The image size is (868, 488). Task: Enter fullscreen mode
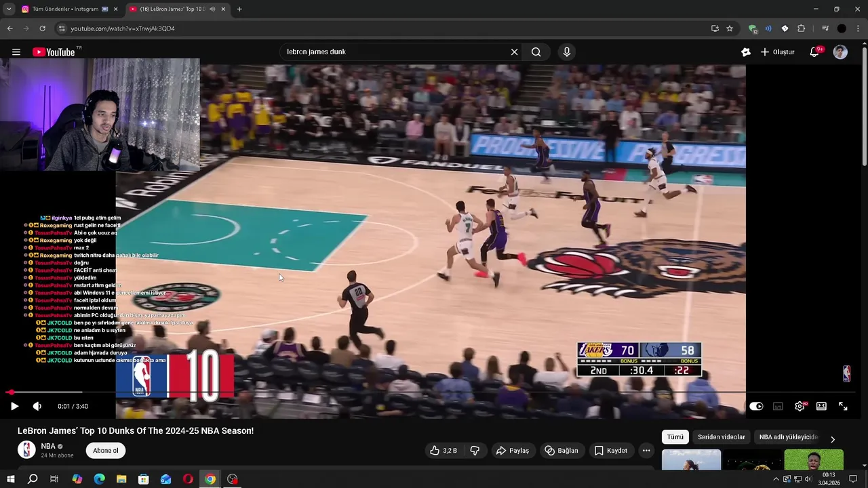(843, 406)
